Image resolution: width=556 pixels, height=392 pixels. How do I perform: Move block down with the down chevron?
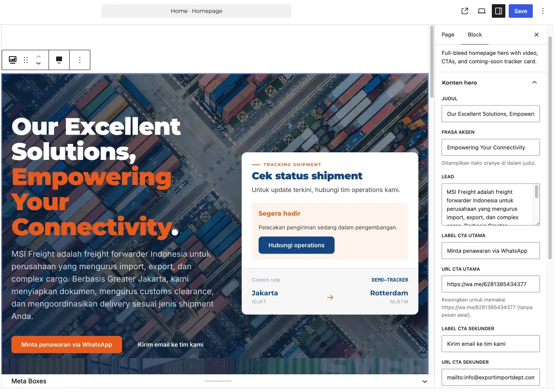(x=38, y=64)
